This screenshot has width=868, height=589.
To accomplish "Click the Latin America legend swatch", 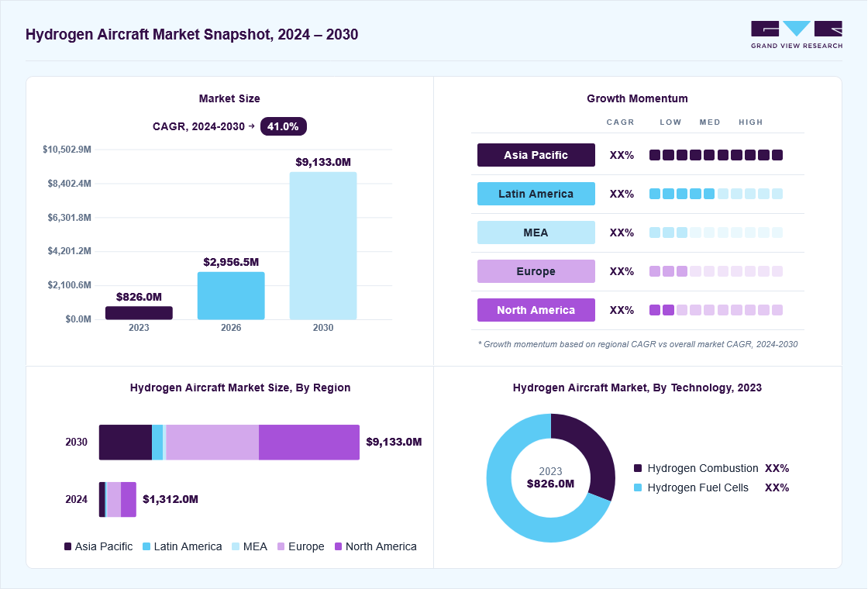I will (x=146, y=546).
